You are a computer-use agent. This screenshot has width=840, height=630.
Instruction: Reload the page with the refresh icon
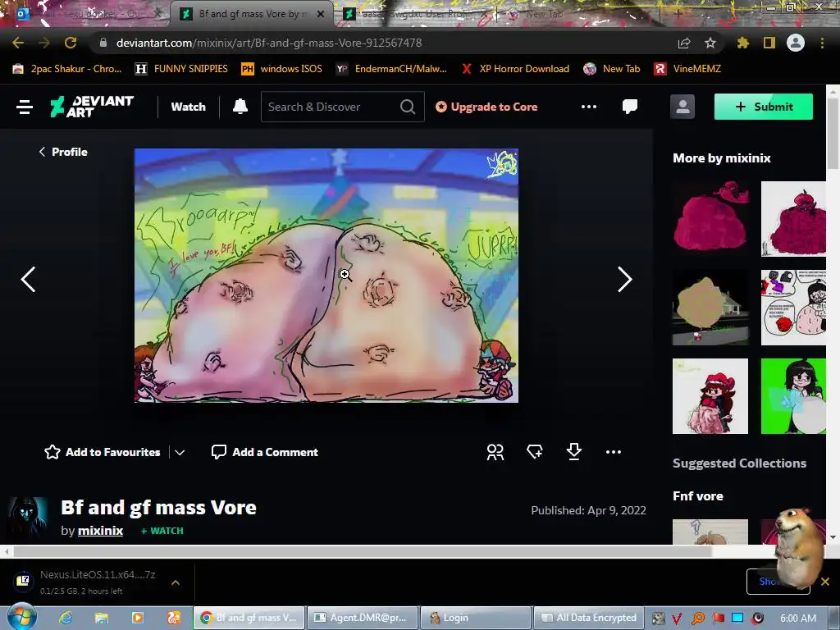[x=71, y=43]
